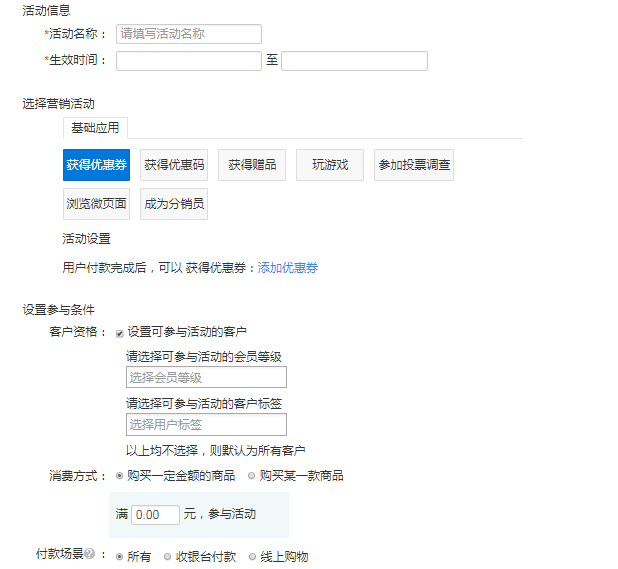Select 购买一定金额的商品 radio option
This screenshot has width=618, height=569.
click(121, 476)
